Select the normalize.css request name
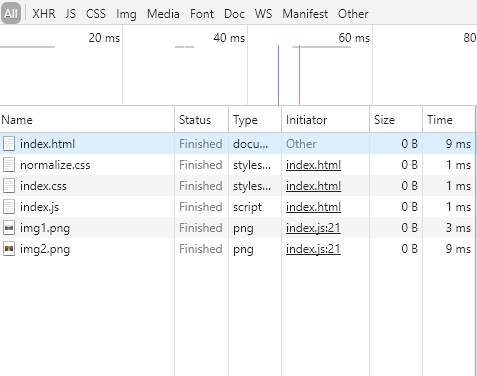 [x=55, y=165]
